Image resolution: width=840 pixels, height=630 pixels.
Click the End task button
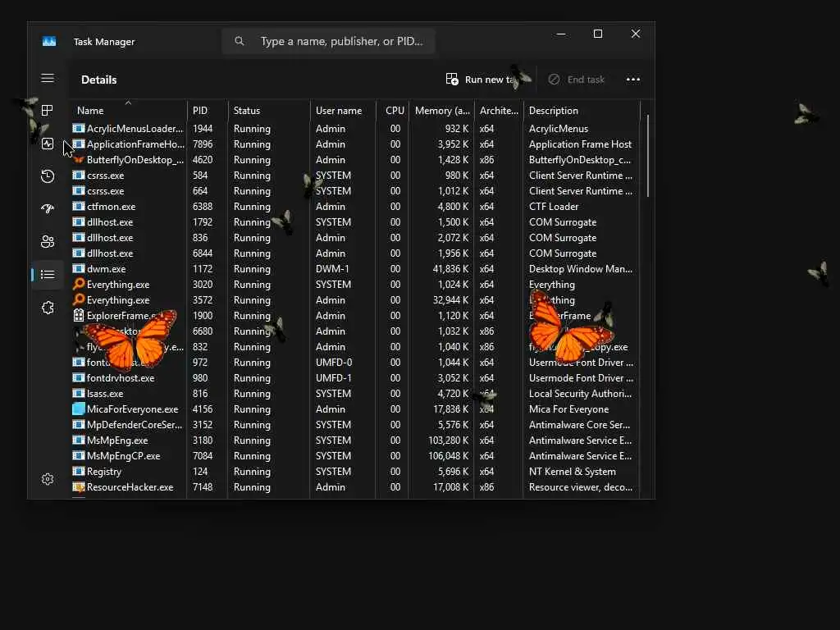576,80
